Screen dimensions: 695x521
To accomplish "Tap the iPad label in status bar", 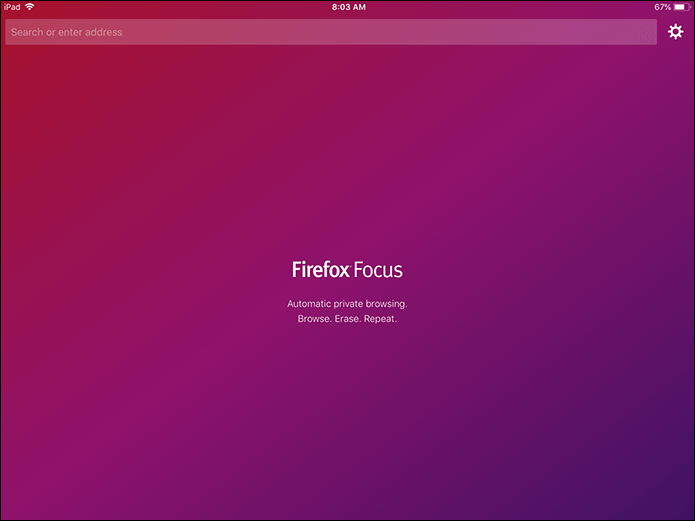I will (12, 7).
